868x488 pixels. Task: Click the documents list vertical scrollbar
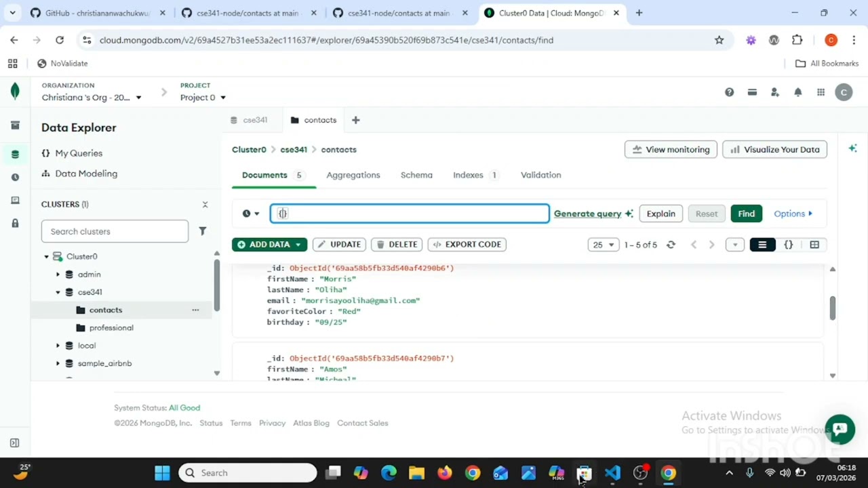pos(832,308)
